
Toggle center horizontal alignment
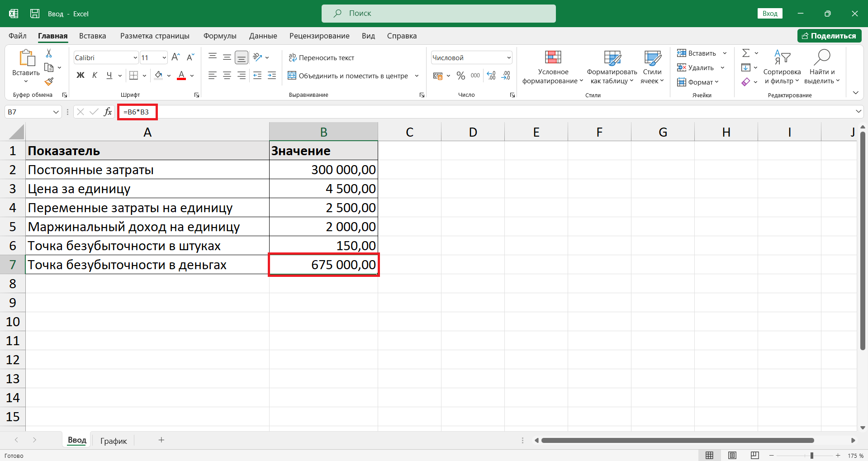(x=227, y=76)
